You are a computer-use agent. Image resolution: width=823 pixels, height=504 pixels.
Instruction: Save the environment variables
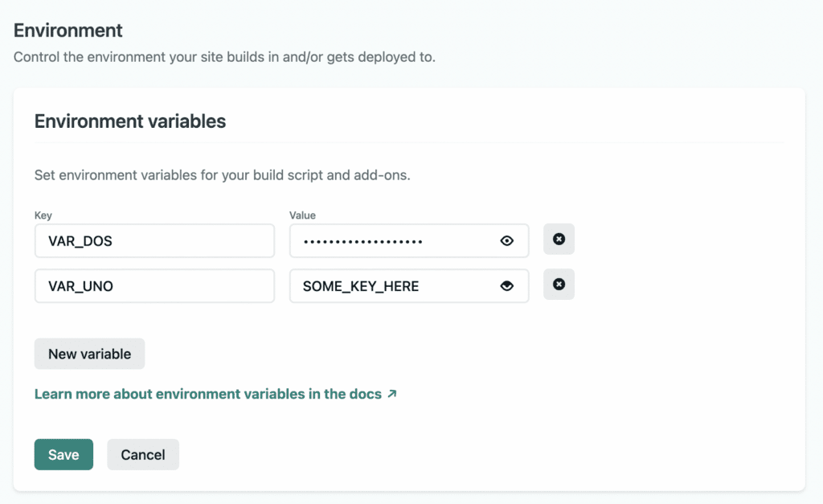click(63, 454)
